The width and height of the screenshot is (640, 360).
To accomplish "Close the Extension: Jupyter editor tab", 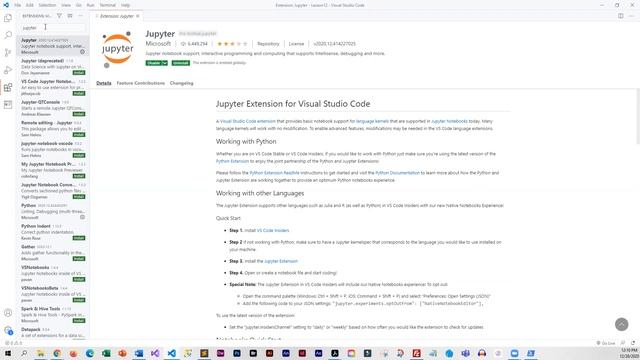I will click(138, 16).
